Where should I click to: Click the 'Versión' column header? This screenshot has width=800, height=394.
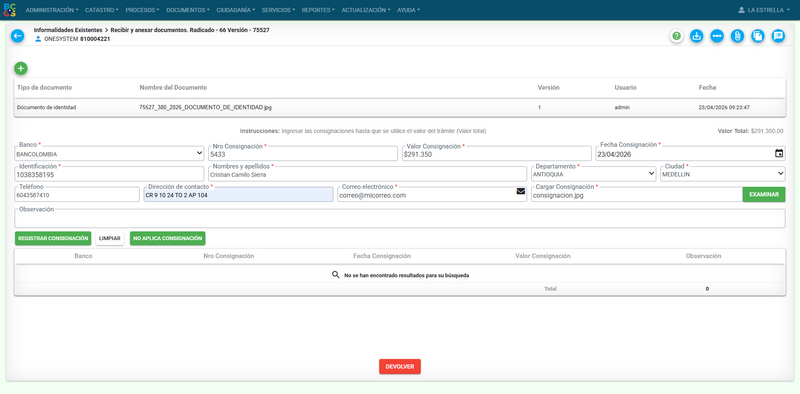(x=548, y=88)
